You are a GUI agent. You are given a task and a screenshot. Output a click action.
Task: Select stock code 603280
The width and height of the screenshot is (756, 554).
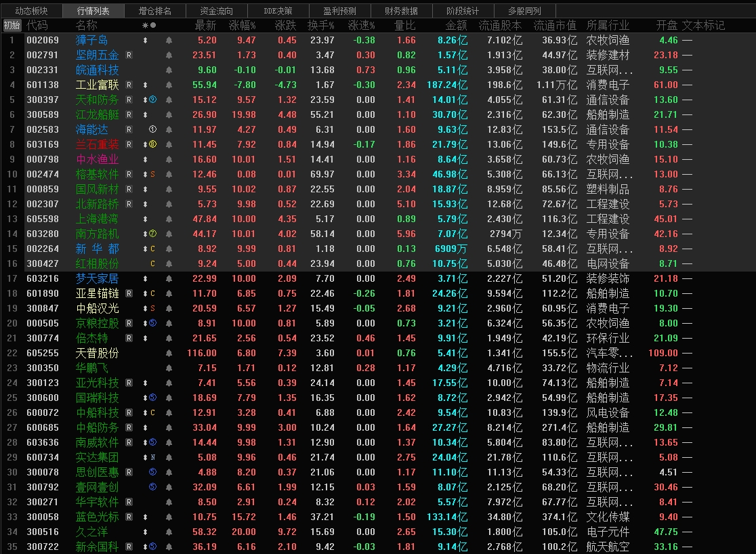pos(43,234)
